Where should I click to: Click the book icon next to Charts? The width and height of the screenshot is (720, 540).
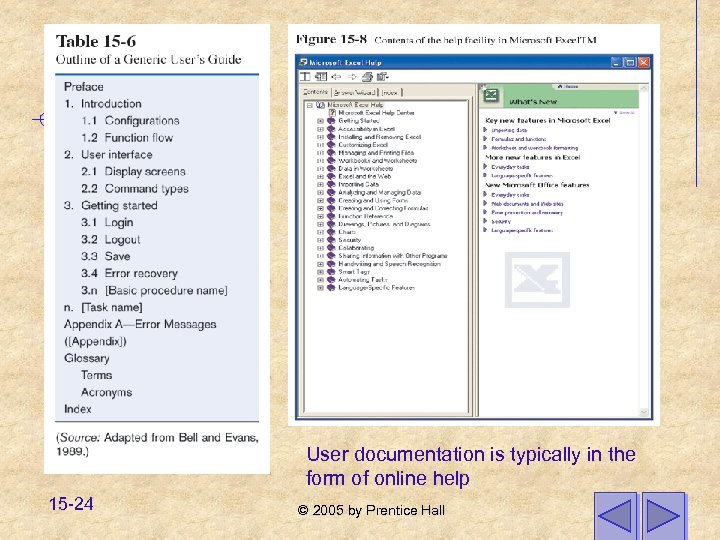(331, 232)
